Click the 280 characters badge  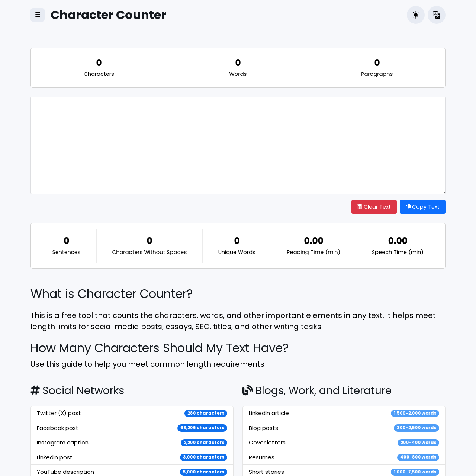[x=206, y=413]
